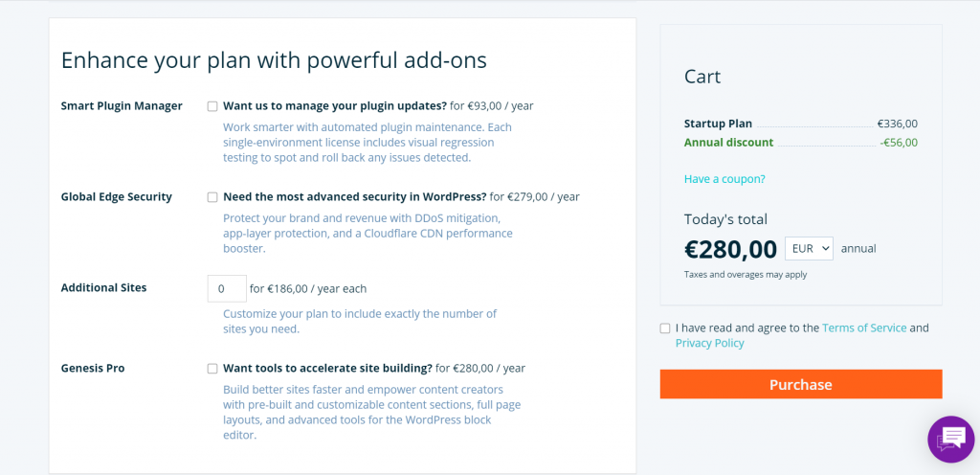Click the Cart panel title
Image resolution: width=980 pixels, height=475 pixels.
coord(702,77)
